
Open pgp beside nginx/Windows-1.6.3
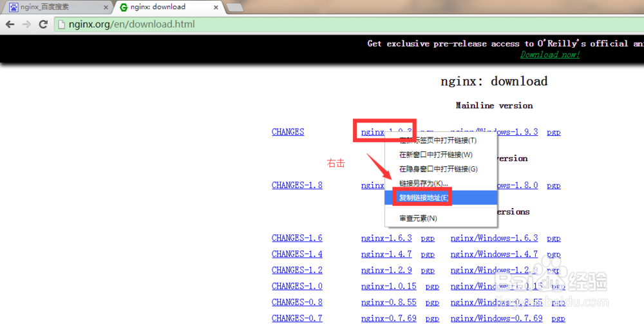(554, 238)
